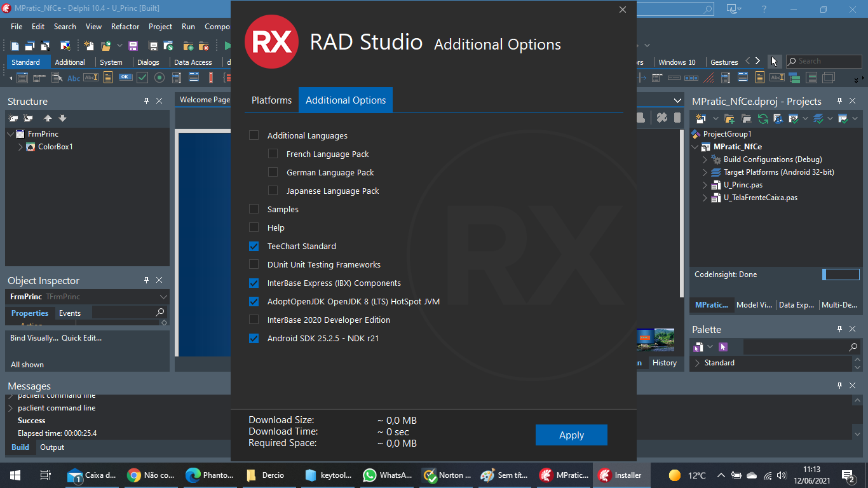Expand the ColorBox1 tree node
868x488 pixels.
(x=20, y=147)
